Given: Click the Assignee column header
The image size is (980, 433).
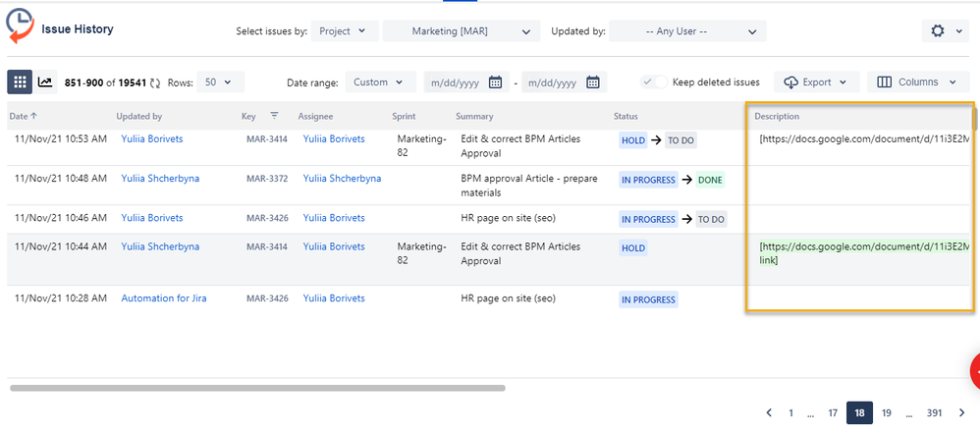Looking at the screenshot, I should 315,116.
